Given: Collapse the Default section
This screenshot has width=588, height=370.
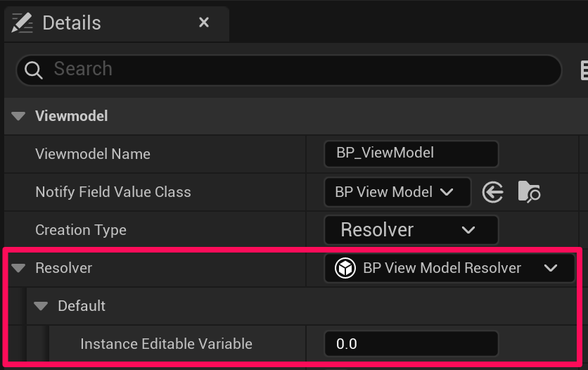Looking at the screenshot, I should [x=41, y=306].
